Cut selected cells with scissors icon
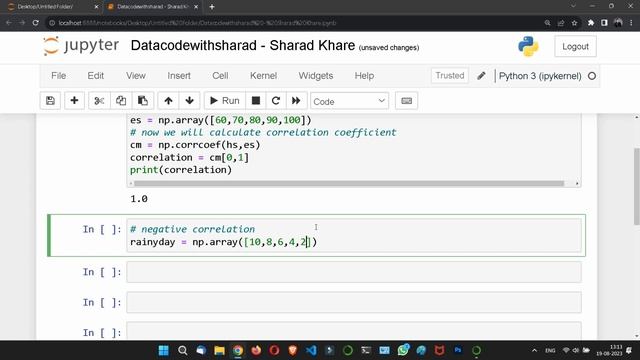 coord(99,101)
